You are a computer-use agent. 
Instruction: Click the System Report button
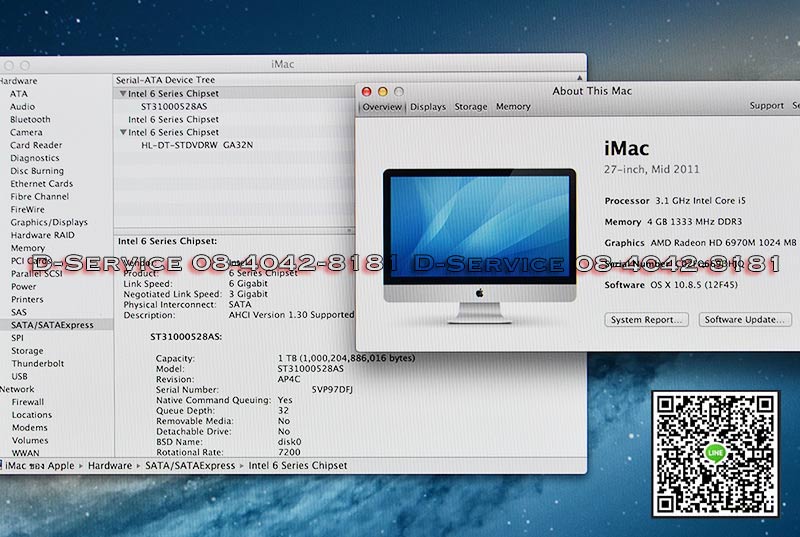point(646,320)
